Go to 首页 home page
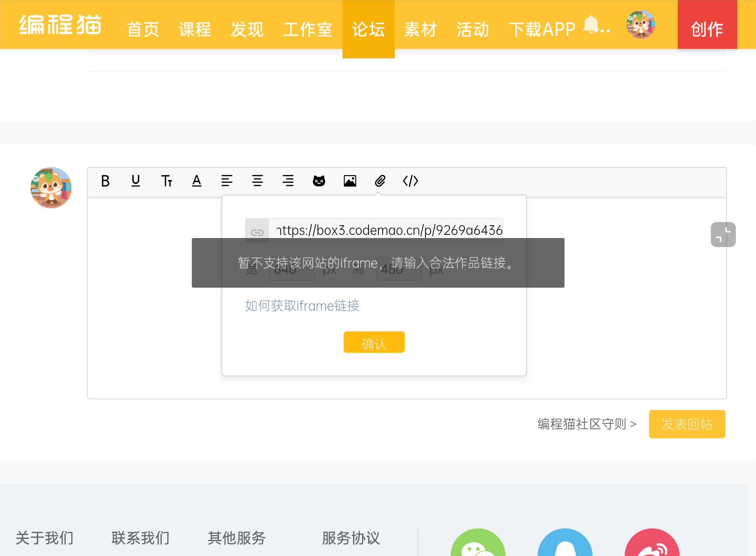This screenshot has height=556, width=756. pyautogui.click(x=143, y=29)
